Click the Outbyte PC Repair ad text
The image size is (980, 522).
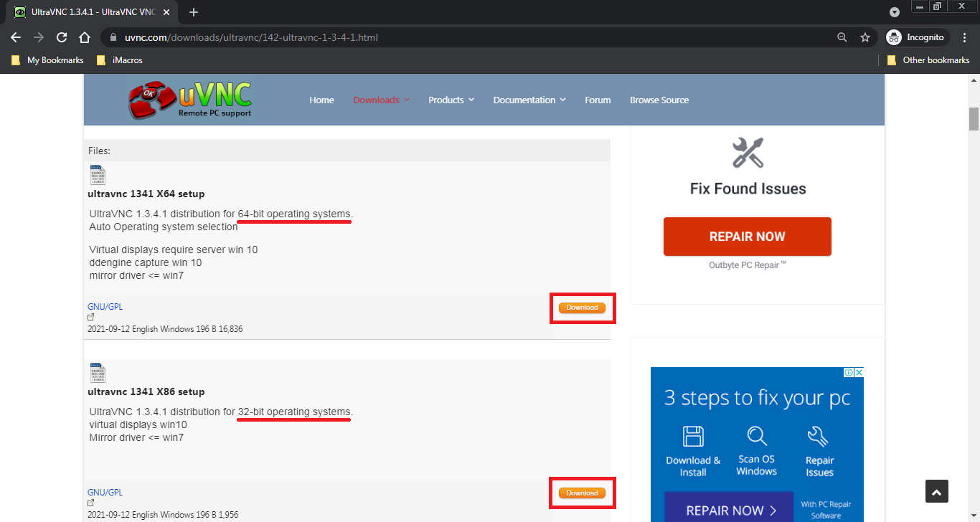pos(748,265)
